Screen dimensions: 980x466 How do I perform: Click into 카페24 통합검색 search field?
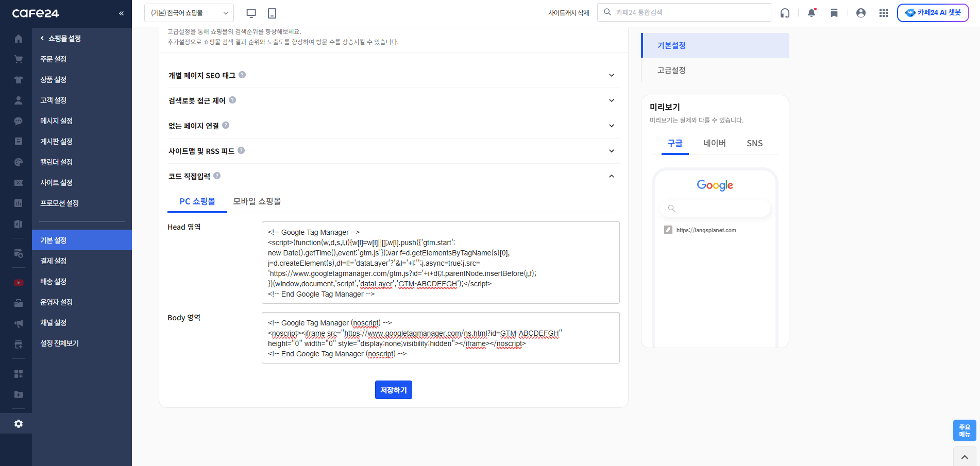(684, 12)
